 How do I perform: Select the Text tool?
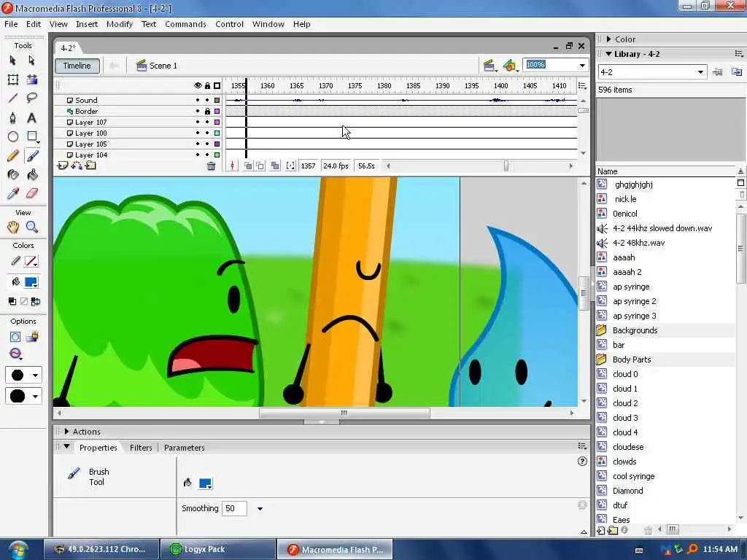pos(32,117)
